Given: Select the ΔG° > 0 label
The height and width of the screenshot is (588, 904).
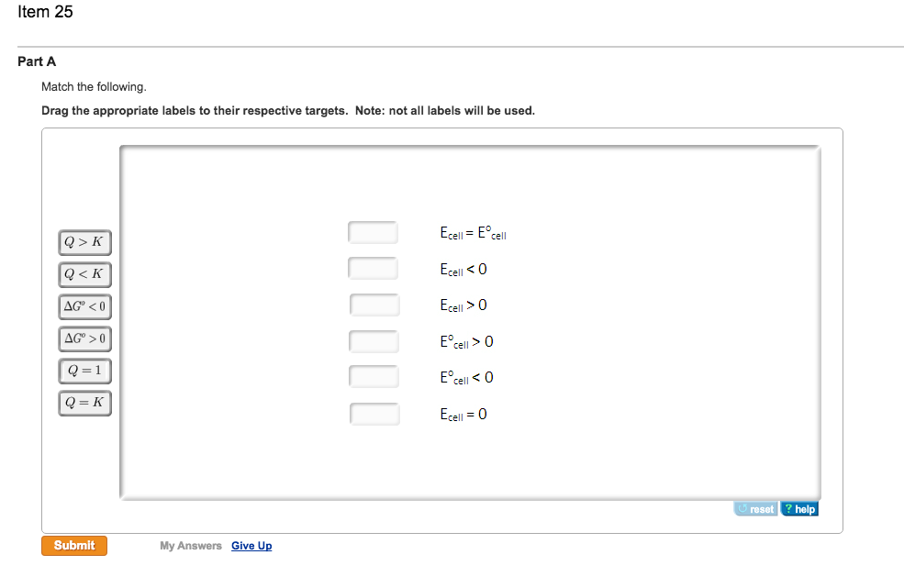Looking at the screenshot, I should click(84, 338).
